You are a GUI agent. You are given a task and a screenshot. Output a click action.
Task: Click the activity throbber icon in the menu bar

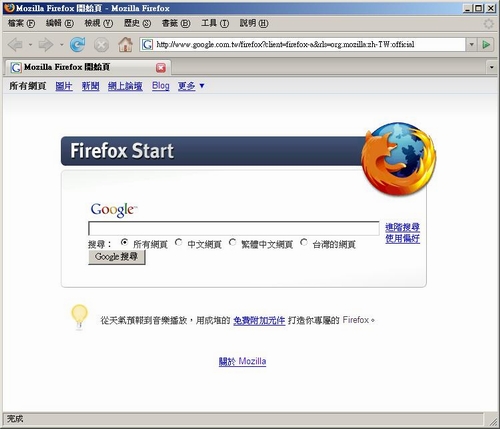489,23
